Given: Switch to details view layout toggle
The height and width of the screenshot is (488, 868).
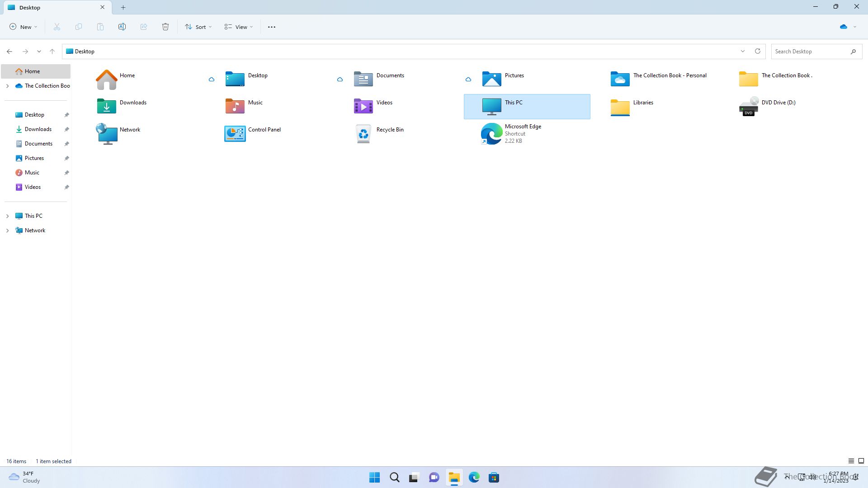Looking at the screenshot, I should [851, 461].
